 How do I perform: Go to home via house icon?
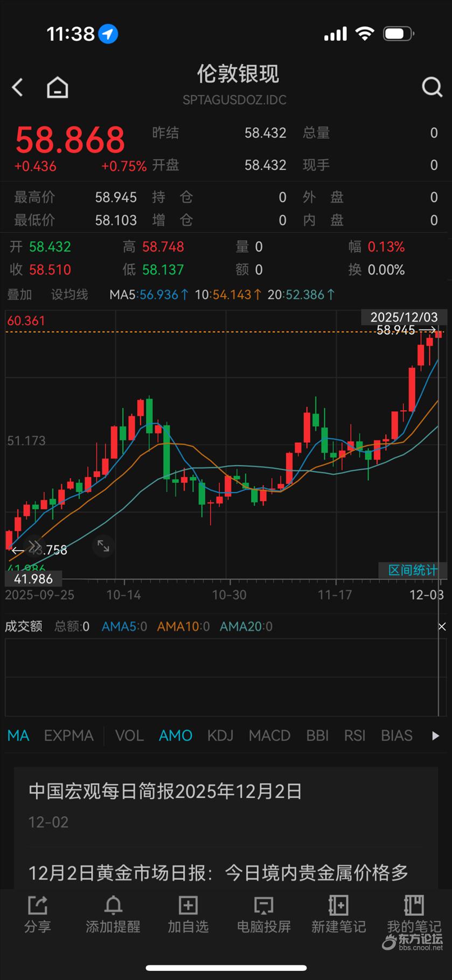[57, 87]
